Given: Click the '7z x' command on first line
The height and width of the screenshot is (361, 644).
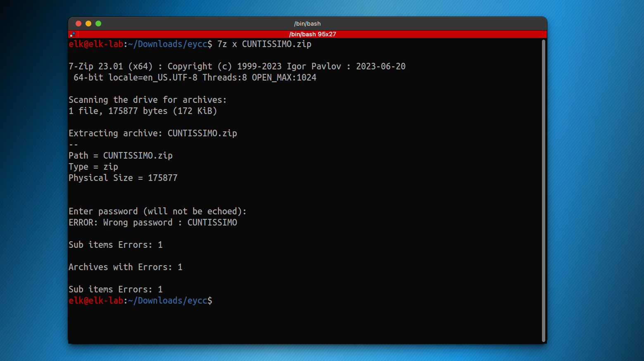Looking at the screenshot, I should (227, 44).
